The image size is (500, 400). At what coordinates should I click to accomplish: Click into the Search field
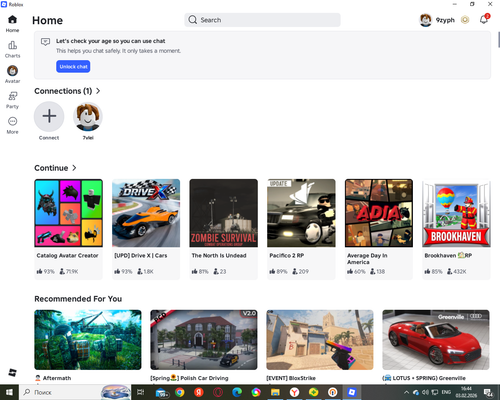[x=262, y=20]
